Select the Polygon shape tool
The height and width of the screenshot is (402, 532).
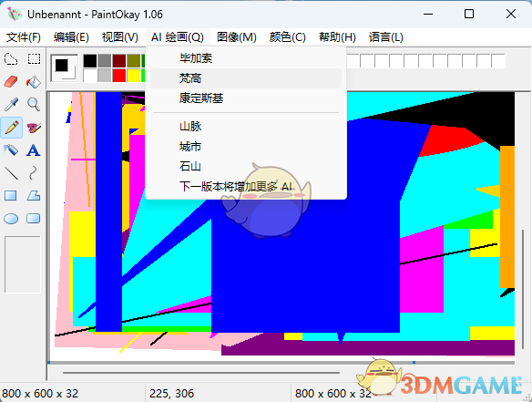[x=34, y=196]
